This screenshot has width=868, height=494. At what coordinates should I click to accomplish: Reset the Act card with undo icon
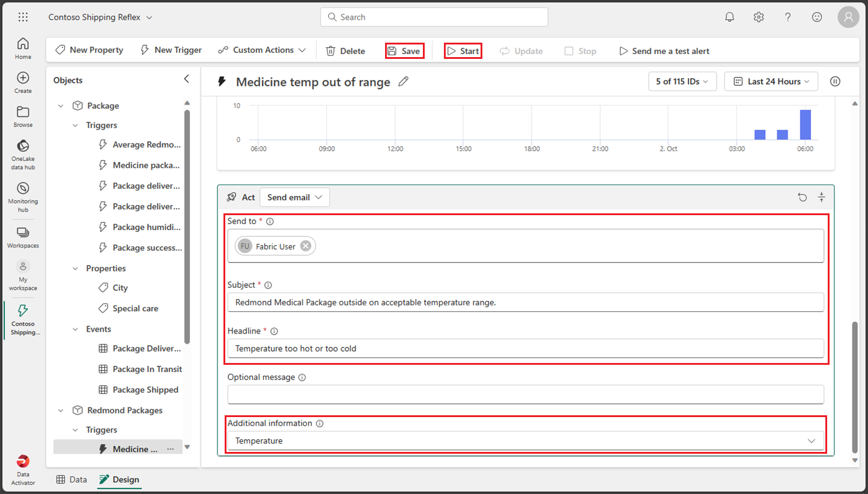(x=803, y=197)
